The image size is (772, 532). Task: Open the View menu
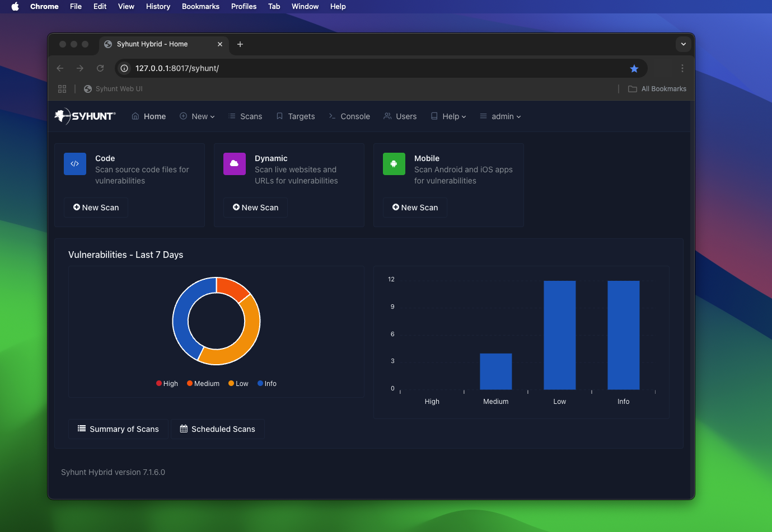pyautogui.click(x=126, y=6)
